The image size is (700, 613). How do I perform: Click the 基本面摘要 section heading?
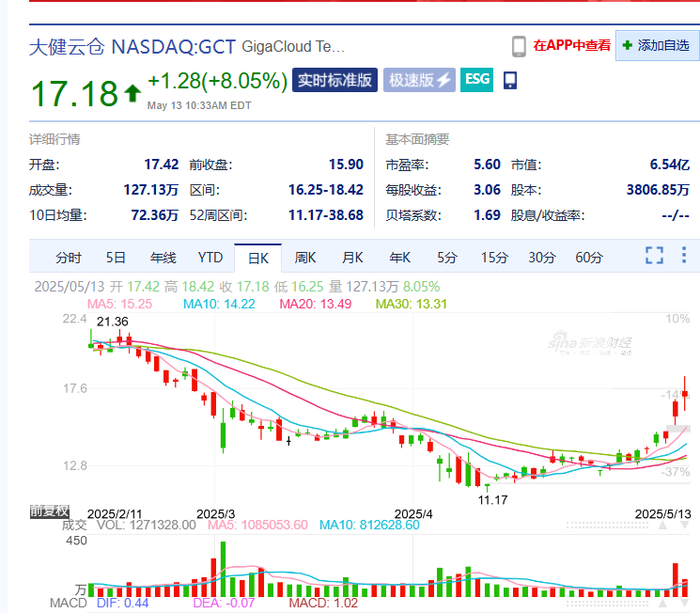point(417,139)
